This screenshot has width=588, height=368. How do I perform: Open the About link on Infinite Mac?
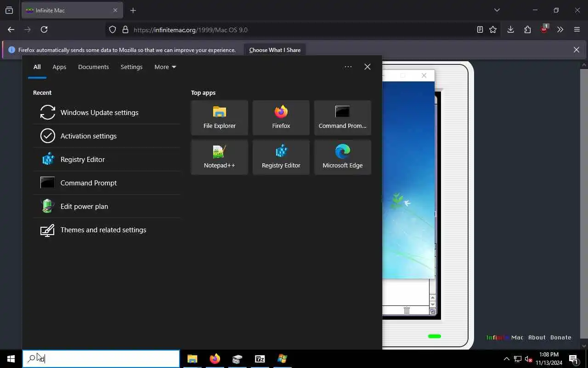[537, 337]
